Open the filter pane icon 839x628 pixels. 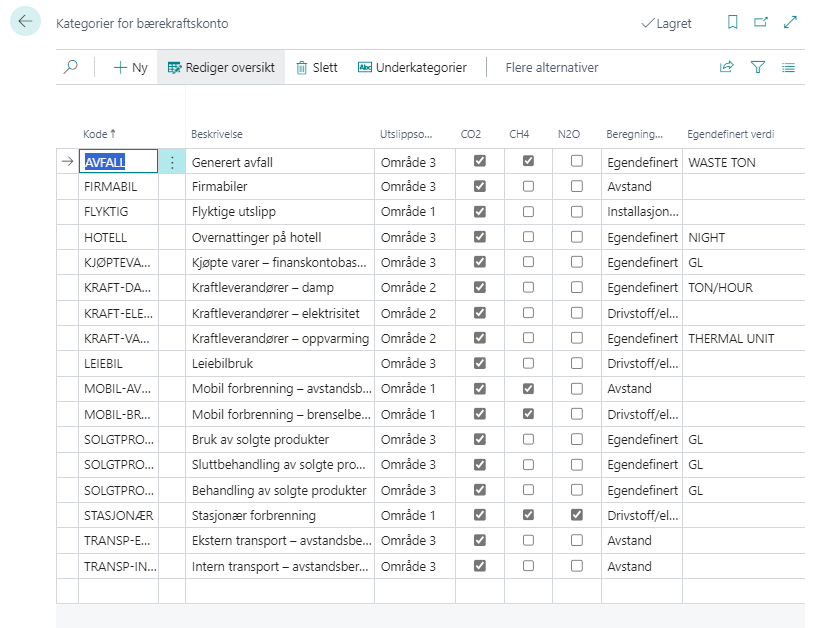click(x=758, y=68)
